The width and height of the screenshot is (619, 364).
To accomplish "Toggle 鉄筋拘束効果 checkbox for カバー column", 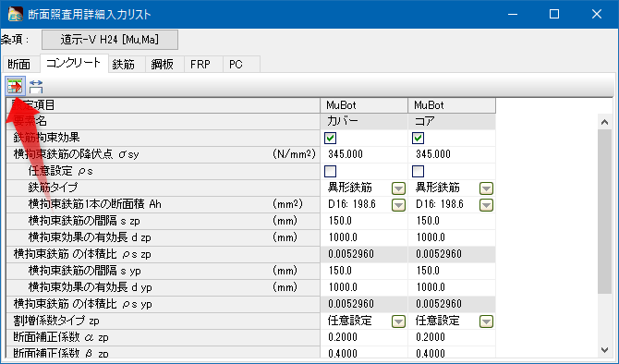I will click(x=330, y=139).
